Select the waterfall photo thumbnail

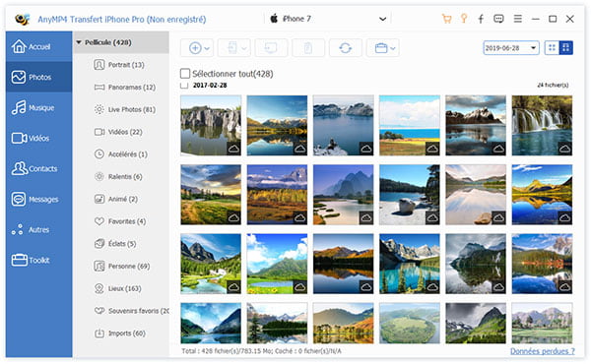click(x=542, y=125)
